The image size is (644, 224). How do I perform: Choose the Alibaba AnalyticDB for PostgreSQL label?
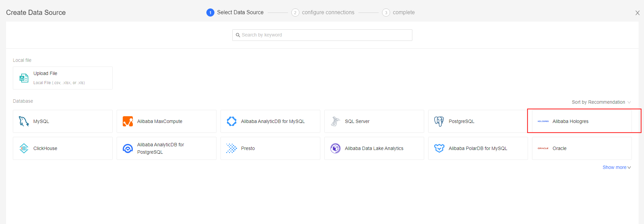[160, 148]
